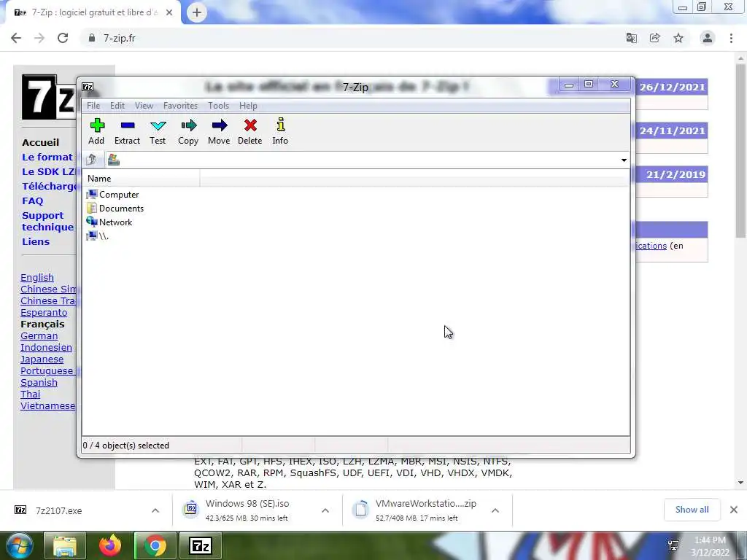Open the Chrome profile avatar
Screen dimensions: 747x560
pyautogui.click(x=708, y=38)
